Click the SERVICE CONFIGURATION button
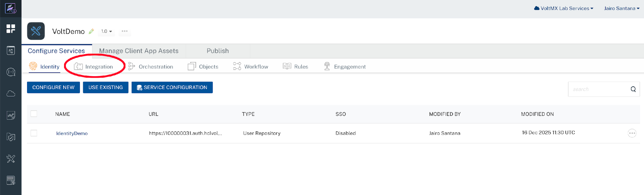Image resolution: width=644 pixels, height=195 pixels. point(172,87)
